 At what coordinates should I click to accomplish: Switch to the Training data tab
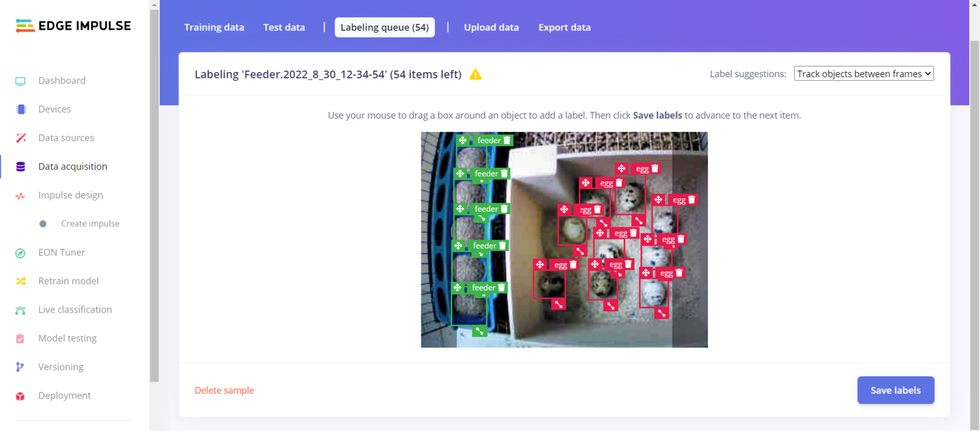214,27
